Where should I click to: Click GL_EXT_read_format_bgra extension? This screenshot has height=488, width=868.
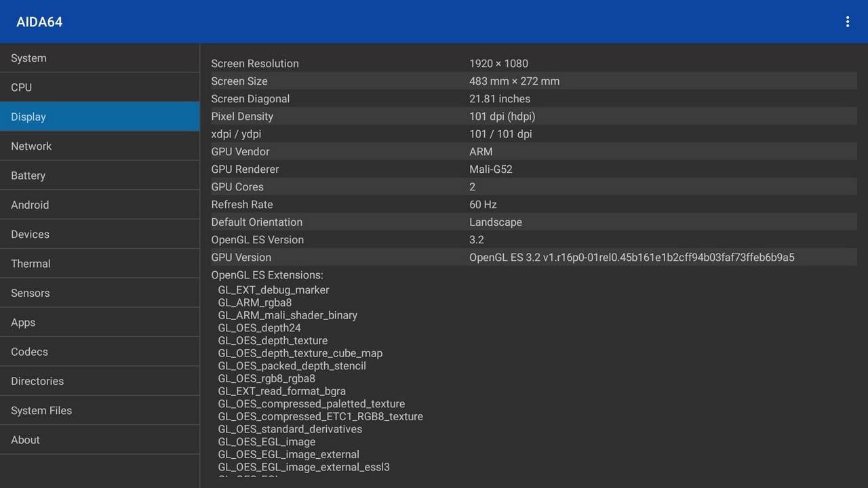click(281, 391)
